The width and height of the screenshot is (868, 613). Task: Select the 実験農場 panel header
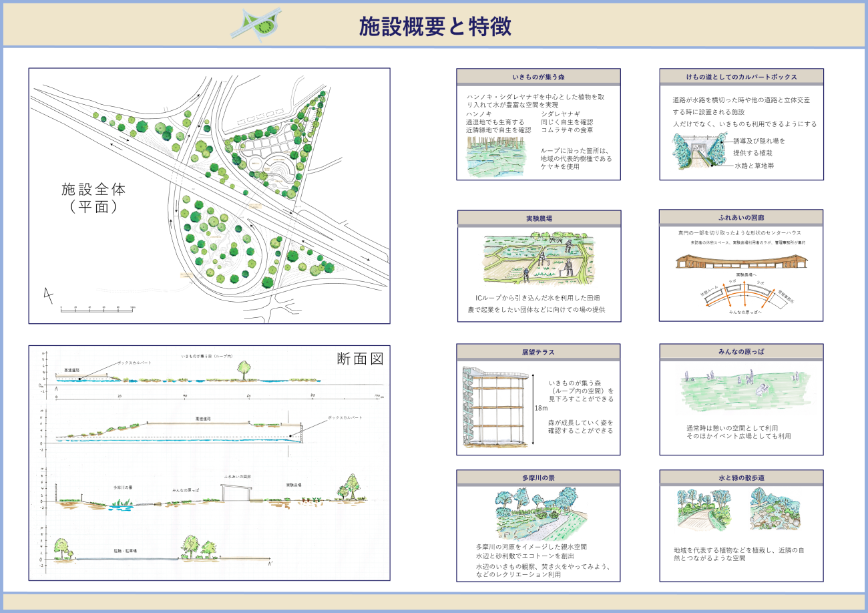[539, 218]
